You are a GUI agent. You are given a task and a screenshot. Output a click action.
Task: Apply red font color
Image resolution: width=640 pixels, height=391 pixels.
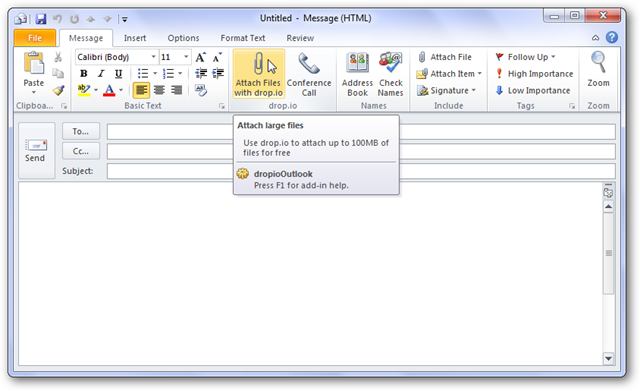[109, 90]
